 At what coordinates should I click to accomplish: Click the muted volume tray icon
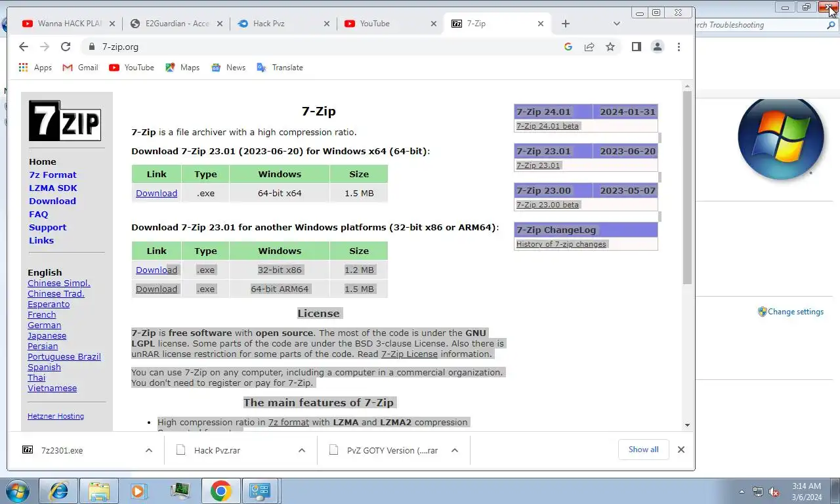(774, 492)
